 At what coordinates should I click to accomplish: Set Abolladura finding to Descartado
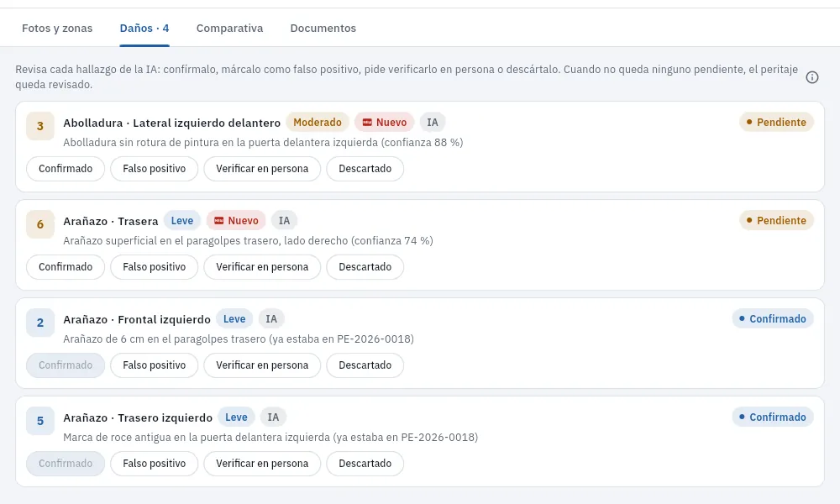365,169
